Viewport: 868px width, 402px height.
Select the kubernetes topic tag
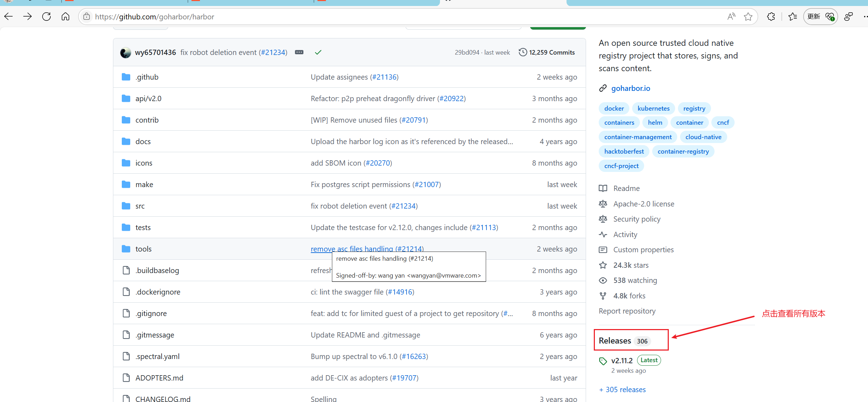[654, 109]
